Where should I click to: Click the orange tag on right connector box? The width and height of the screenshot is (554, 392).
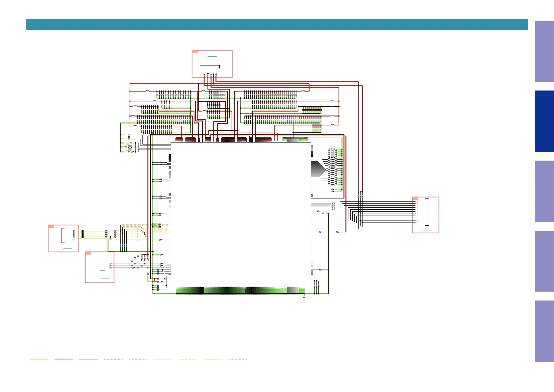pos(415,198)
